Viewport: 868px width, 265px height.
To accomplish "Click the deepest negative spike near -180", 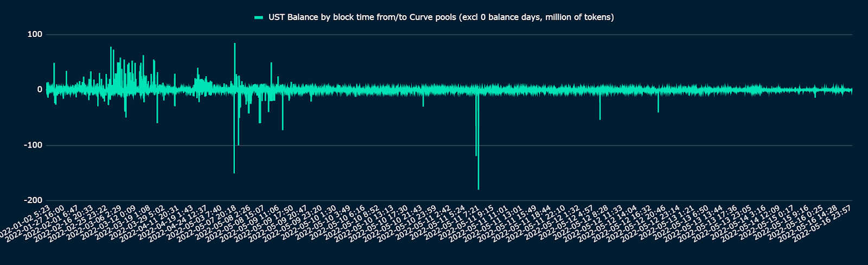I will pyautogui.click(x=478, y=185).
